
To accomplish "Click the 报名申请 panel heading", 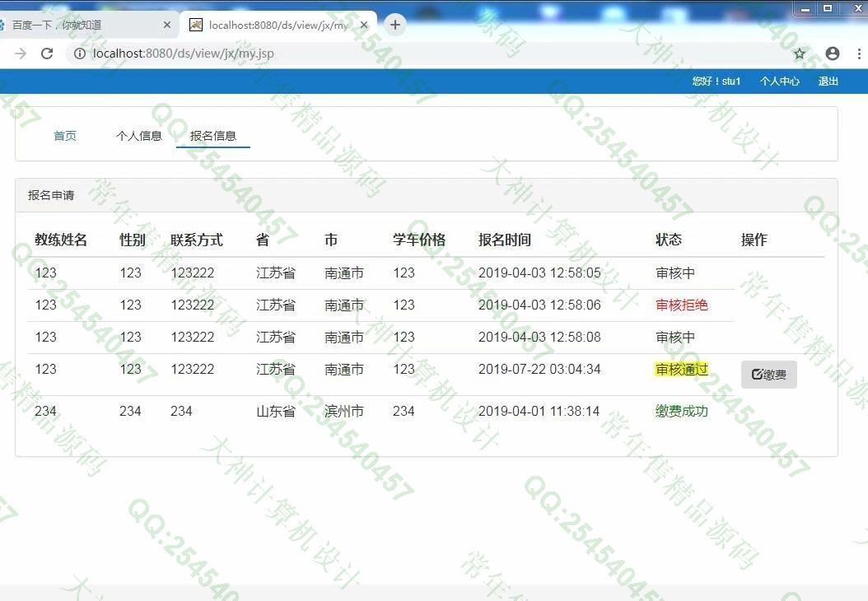I will coord(51,195).
